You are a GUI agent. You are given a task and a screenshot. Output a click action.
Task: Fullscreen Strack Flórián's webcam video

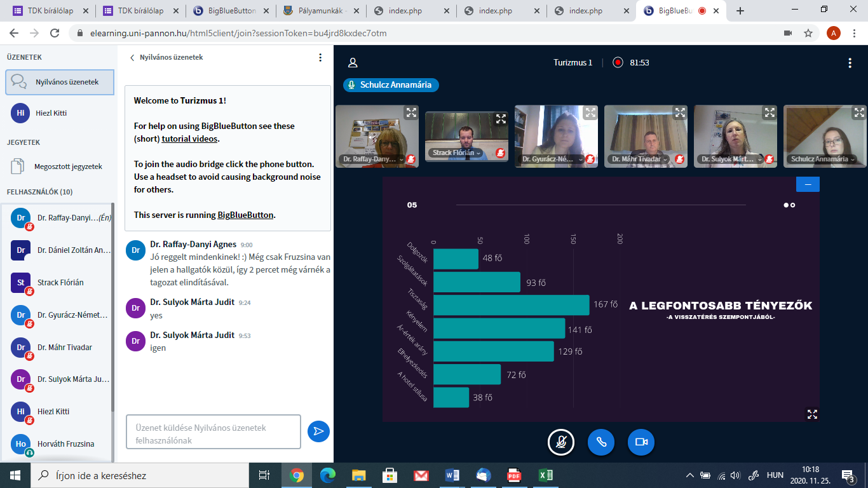click(501, 119)
